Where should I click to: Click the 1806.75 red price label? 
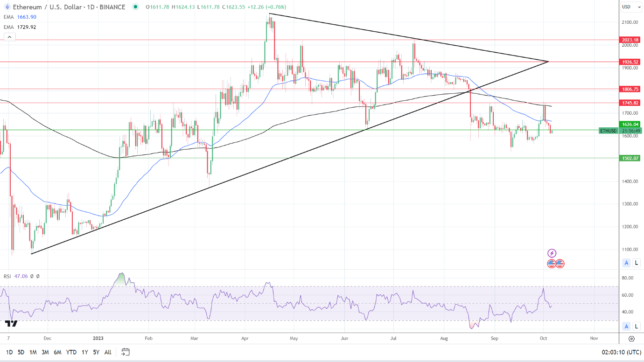point(630,89)
